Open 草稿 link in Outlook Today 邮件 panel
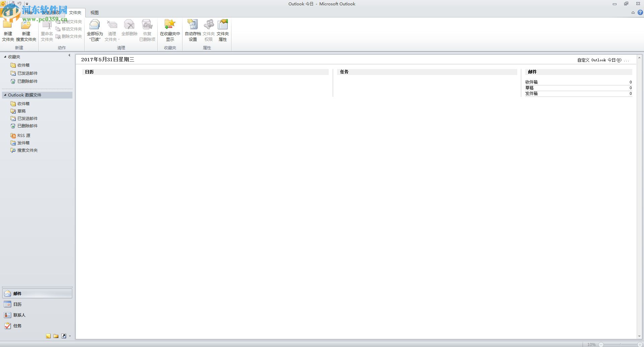This screenshot has height=347, width=644. (x=529, y=88)
